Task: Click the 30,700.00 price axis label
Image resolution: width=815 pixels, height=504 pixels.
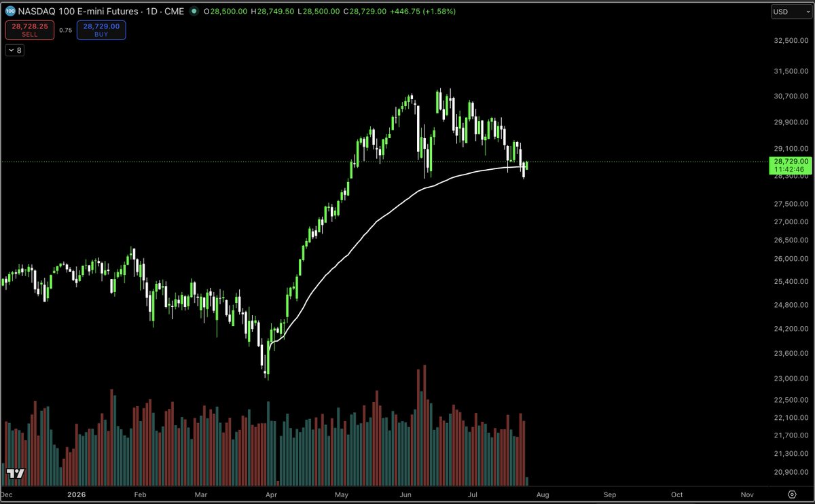Action: click(790, 96)
